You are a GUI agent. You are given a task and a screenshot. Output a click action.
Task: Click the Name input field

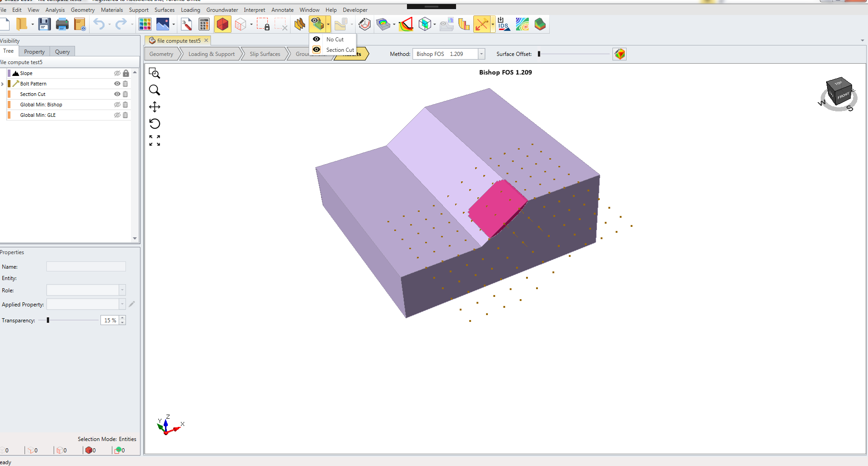86,266
